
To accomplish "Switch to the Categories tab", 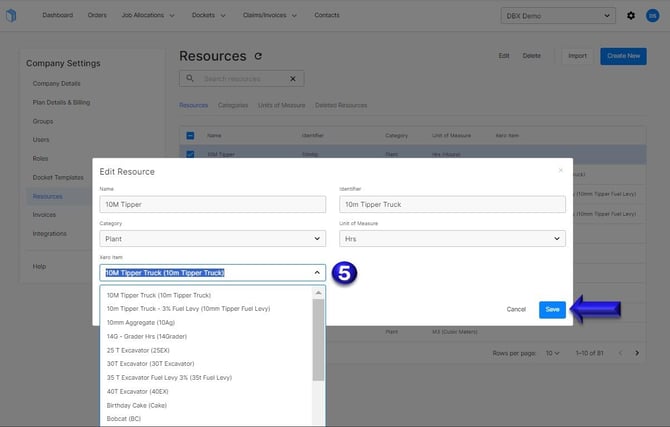I will click(233, 105).
